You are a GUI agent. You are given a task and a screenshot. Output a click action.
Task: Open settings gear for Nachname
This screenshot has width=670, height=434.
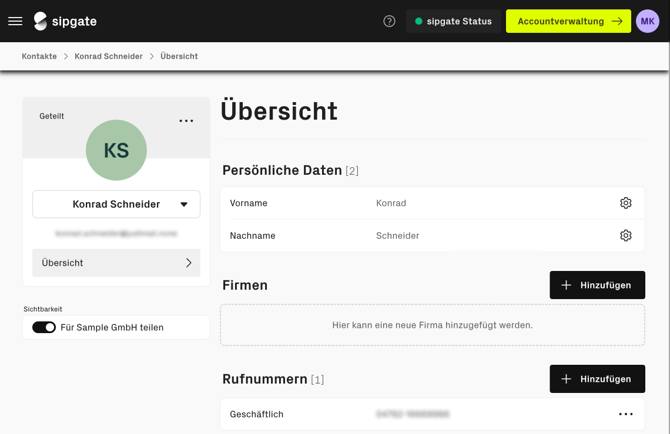click(x=625, y=236)
